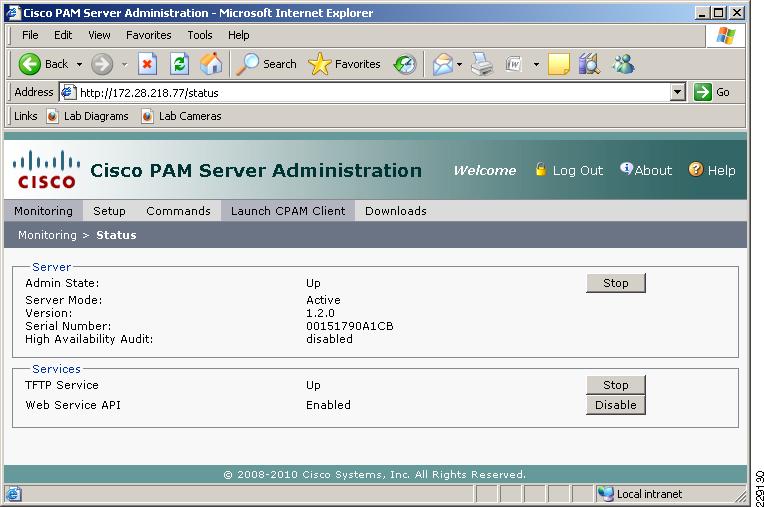
Task: Open the View menu
Action: click(x=99, y=35)
